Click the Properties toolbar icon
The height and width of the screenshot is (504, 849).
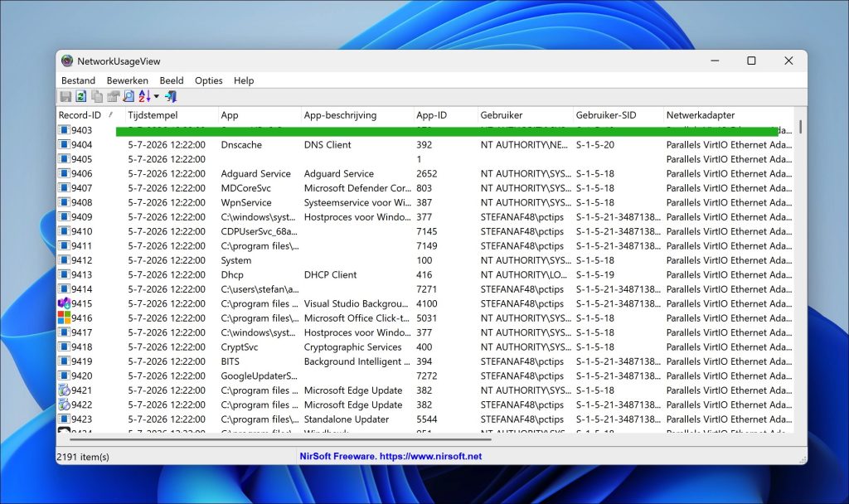(113, 96)
